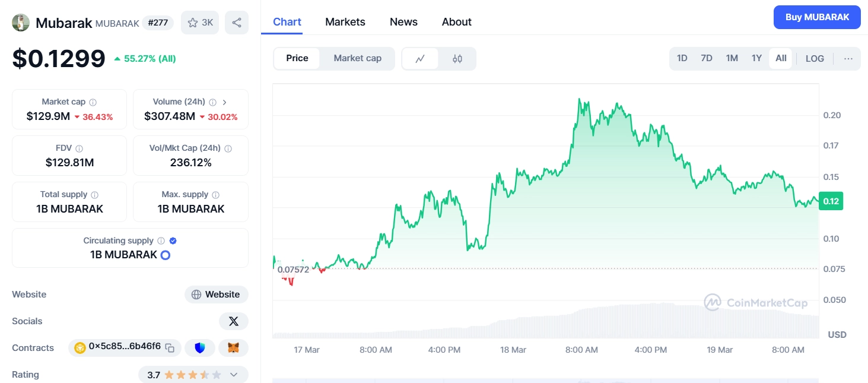Click the circulating supply progress ring

pos(166,255)
